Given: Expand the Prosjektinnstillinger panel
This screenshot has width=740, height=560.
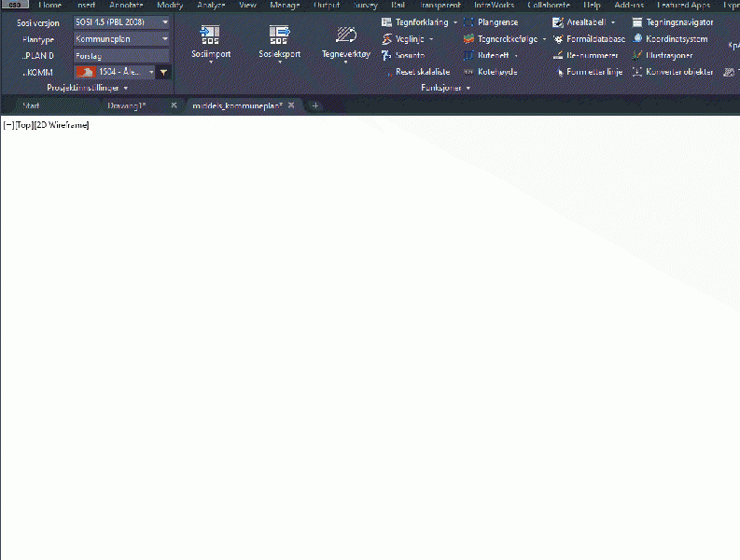Looking at the screenshot, I should (x=88, y=88).
